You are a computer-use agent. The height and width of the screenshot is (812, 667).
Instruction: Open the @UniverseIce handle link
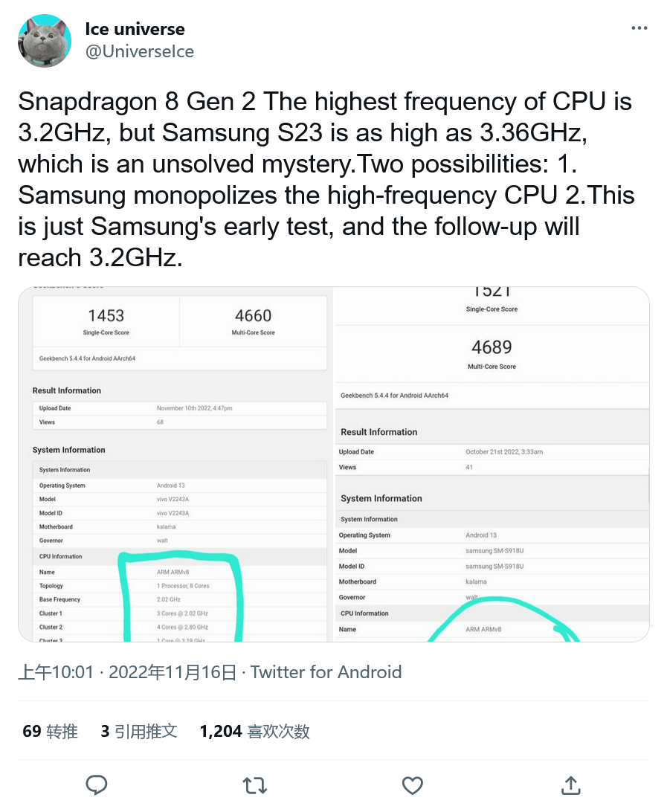coord(139,51)
